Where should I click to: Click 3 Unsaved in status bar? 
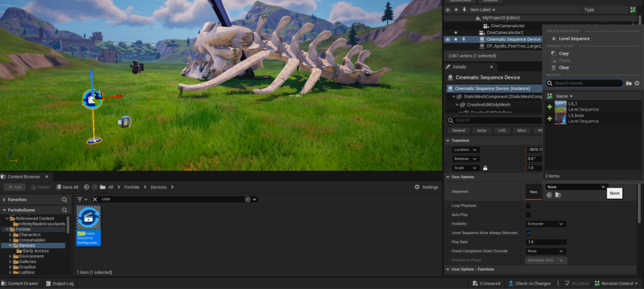pos(486,283)
